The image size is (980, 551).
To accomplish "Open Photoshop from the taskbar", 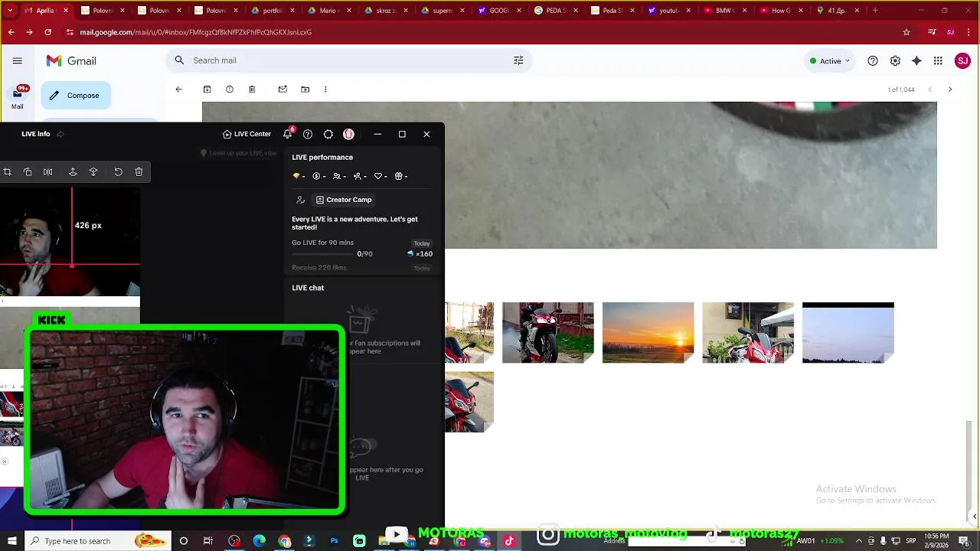I will (334, 541).
